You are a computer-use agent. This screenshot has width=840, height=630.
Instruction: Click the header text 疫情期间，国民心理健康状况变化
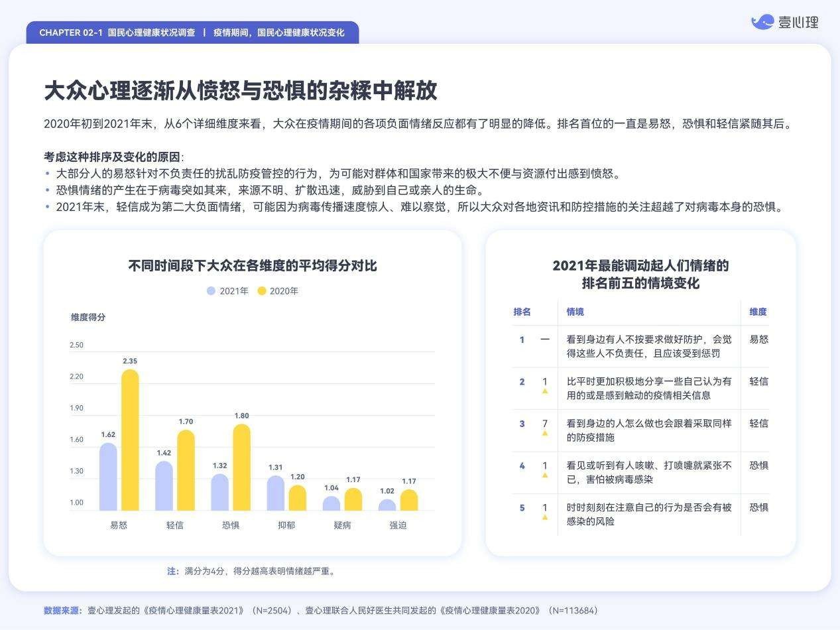click(278, 32)
